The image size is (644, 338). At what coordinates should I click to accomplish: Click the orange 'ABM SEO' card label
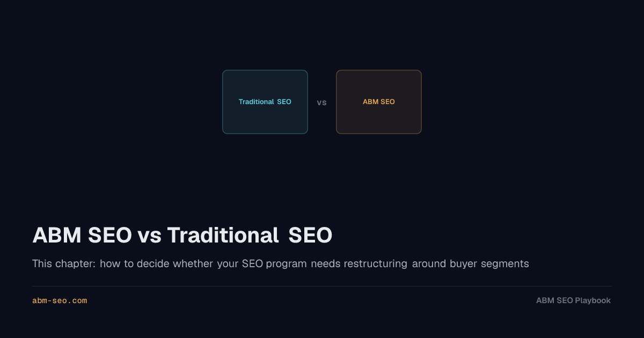(379, 102)
